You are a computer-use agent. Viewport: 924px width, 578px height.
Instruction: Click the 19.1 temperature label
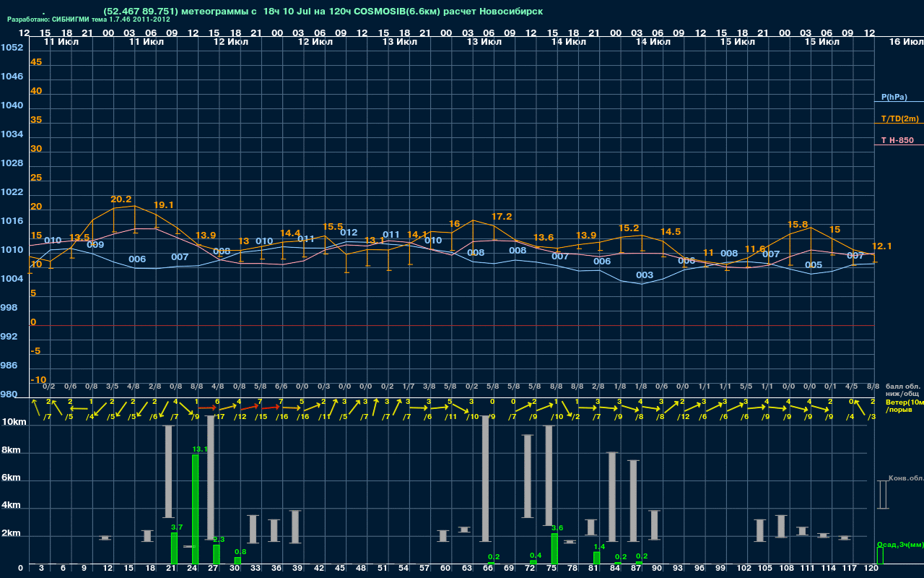click(163, 205)
